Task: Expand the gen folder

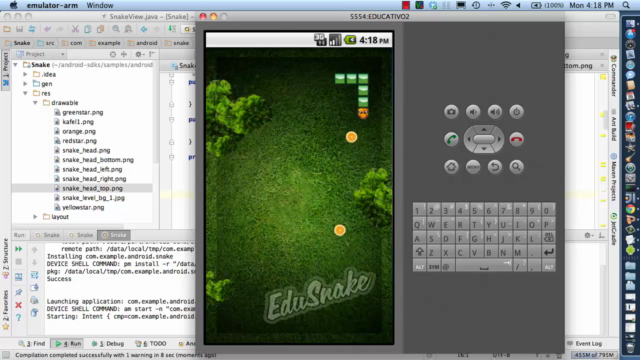Action: [x=25, y=84]
